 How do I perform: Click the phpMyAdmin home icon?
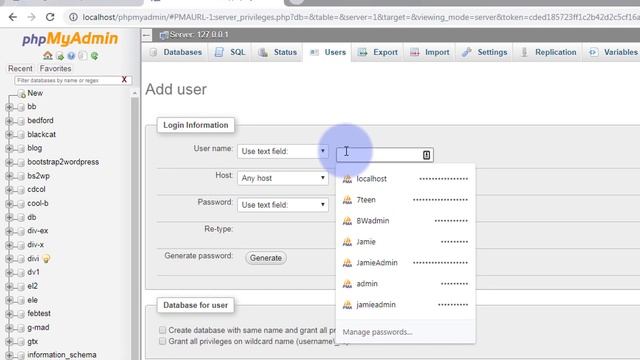click(48, 56)
